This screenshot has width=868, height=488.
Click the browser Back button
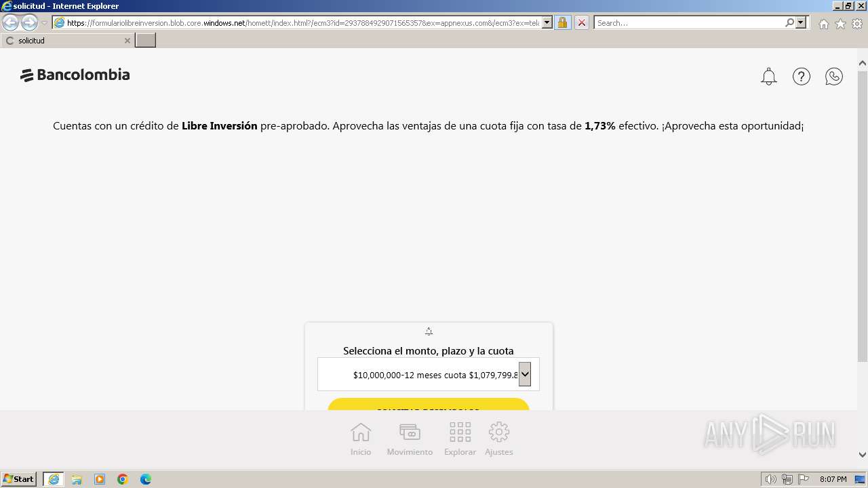11,22
